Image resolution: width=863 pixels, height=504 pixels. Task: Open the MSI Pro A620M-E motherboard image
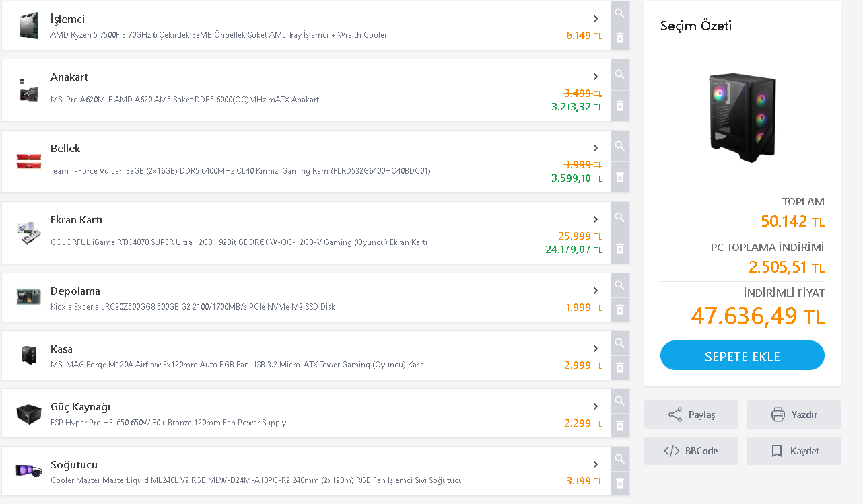29,90
